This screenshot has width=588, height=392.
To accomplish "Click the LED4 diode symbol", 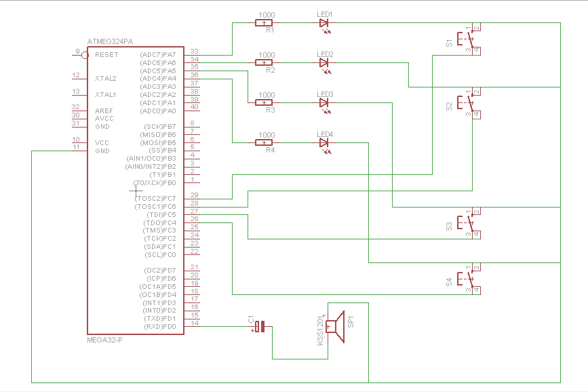I will coord(324,142).
